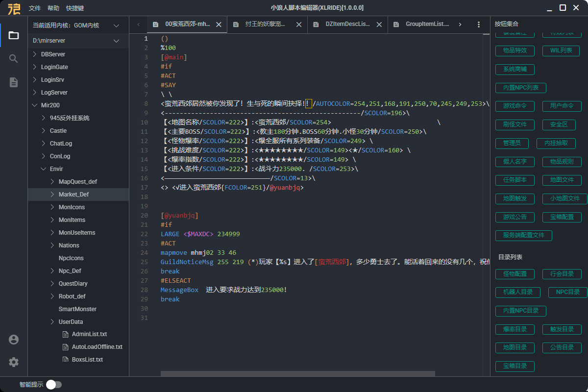Click the 怪物配置 button

click(x=514, y=274)
